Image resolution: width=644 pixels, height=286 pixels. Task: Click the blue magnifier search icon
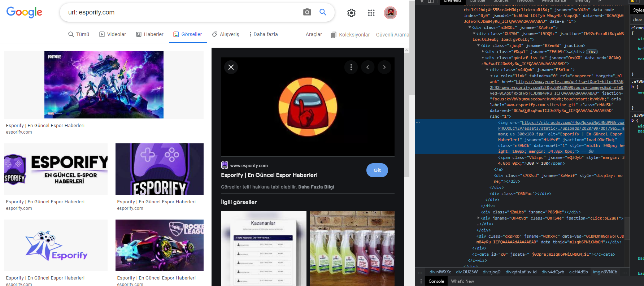point(323,12)
